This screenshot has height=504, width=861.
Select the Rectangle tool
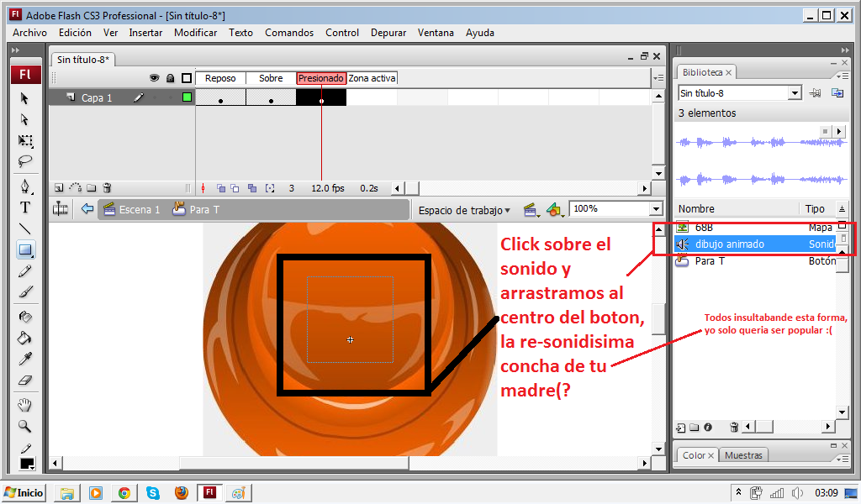[x=25, y=249]
